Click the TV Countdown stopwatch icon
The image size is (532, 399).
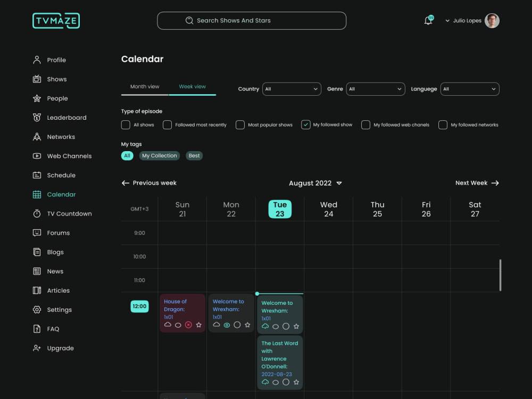37,214
